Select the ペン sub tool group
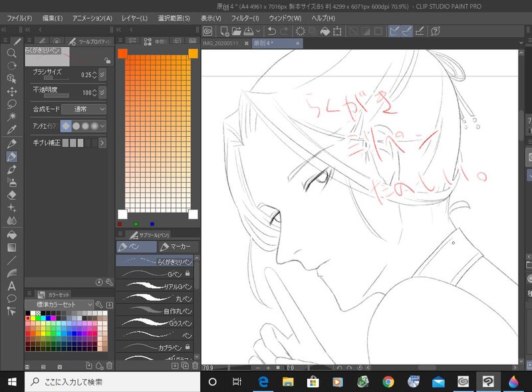Screen dimensions: 532x392 coord(136,246)
